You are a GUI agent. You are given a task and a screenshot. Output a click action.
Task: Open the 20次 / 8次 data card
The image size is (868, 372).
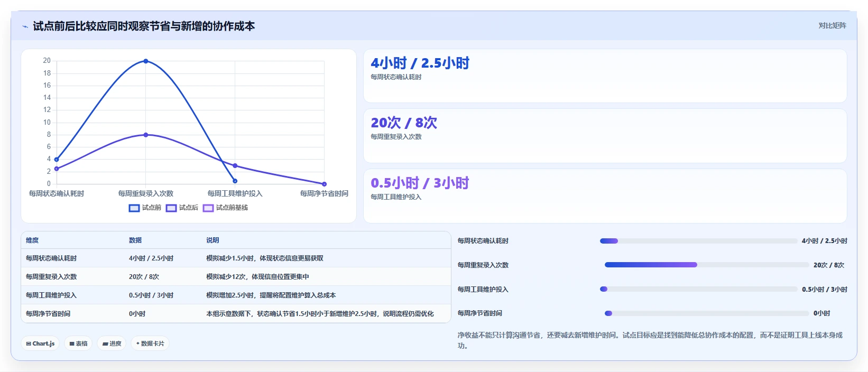pos(605,136)
